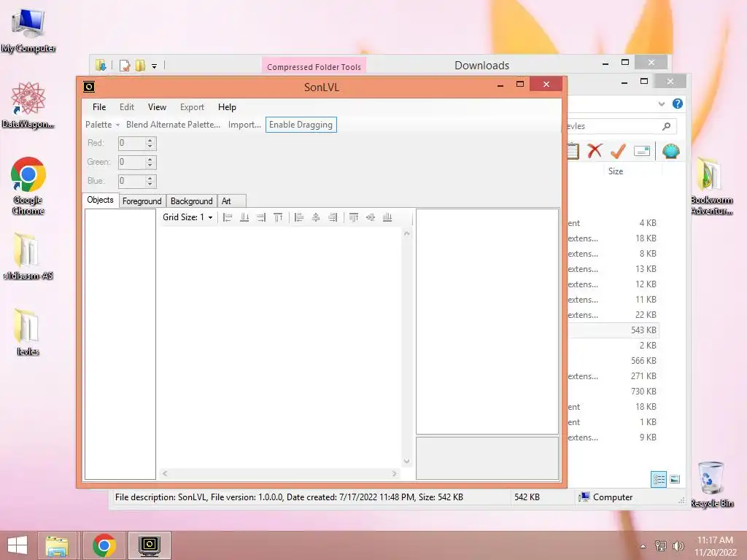Click the teal shell icon in Explorer

[x=671, y=152]
